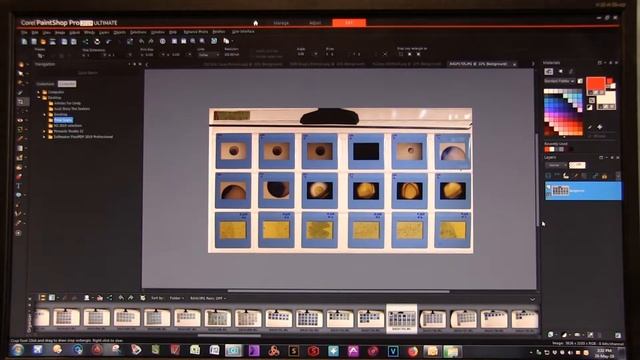Image resolution: width=640 pixels, height=360 pixels.
Task: Click the first Organizer toolbar icon
Action: pyautogui.click(x=42, y=298)
